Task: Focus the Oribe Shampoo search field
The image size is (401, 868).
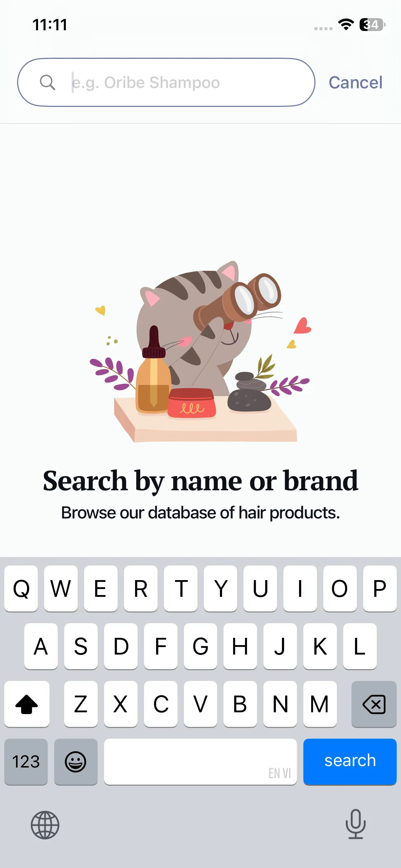Action: pos(166,82)
